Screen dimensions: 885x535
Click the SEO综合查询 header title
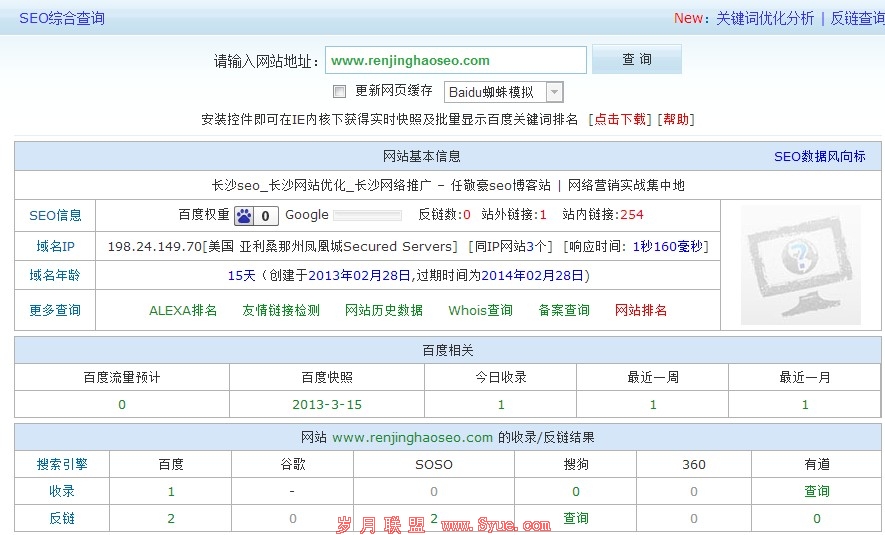point(62,19)
